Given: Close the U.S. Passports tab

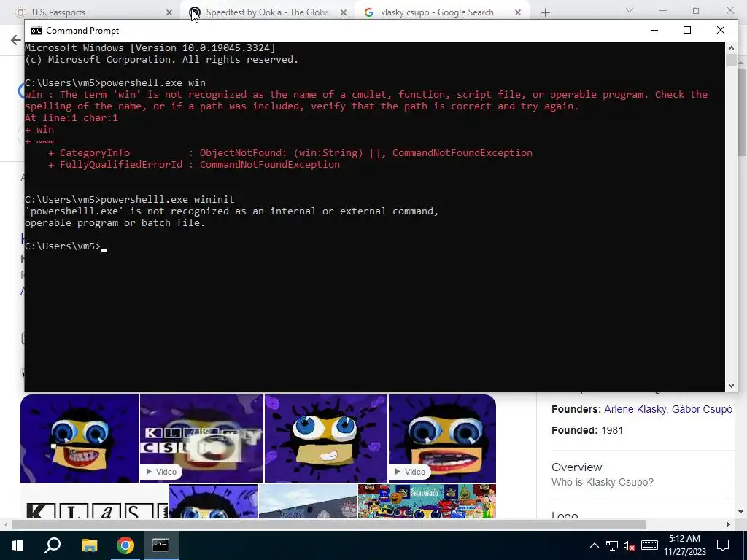Looking at the screenshot, I should [x=169, y=12].
